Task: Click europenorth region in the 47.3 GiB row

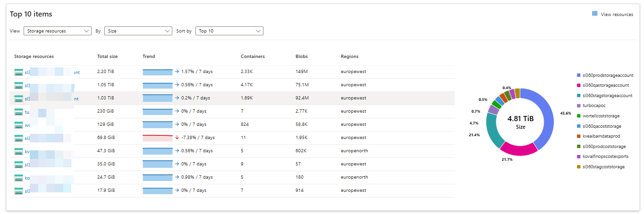Action: click(355, 151)
